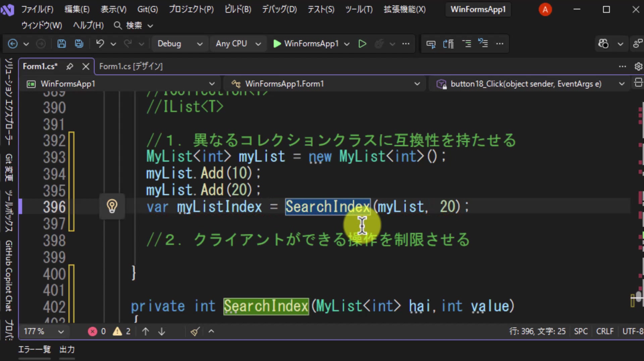Open the ビルド(B) menu

coord(238,9)
